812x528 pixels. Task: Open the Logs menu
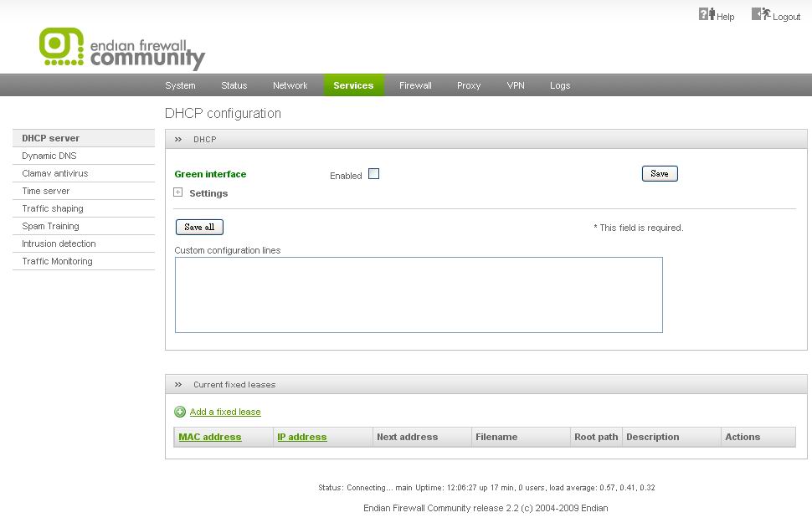tap(560, 85)
